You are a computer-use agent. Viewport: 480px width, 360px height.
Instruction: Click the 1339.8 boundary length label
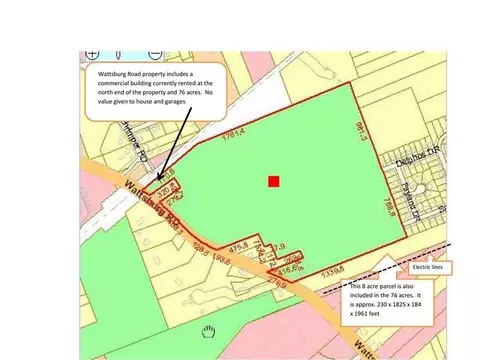(332, 272)
